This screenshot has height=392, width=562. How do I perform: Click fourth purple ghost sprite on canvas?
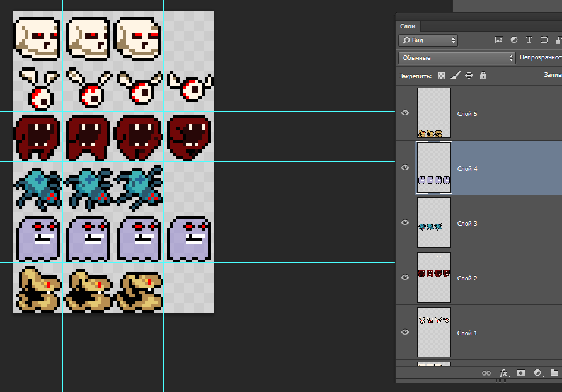click(189, 238)
